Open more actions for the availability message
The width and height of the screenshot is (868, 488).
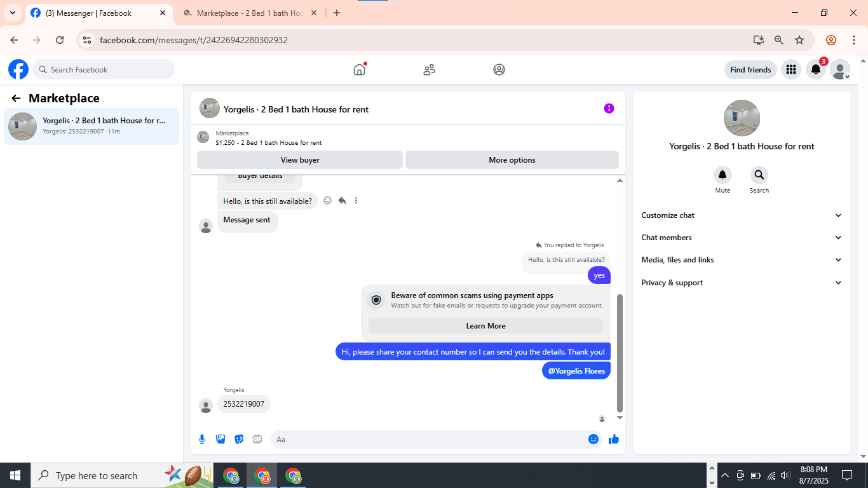coord(356,200)
